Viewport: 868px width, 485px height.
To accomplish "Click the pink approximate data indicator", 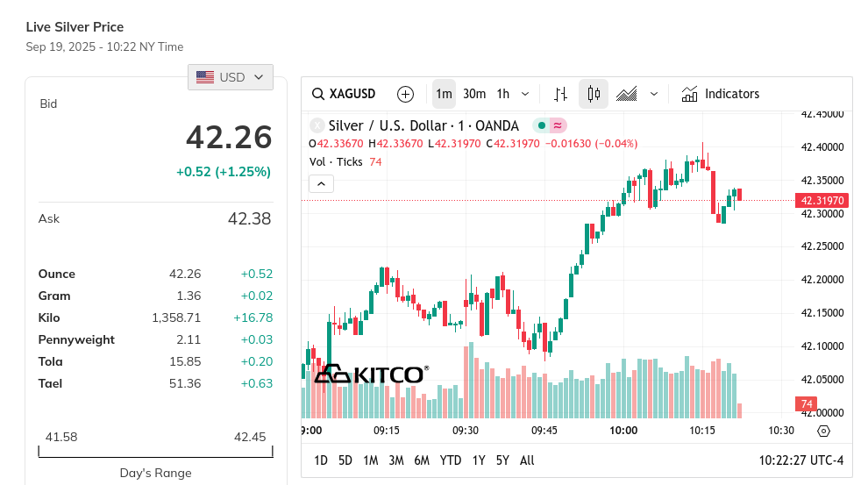I will point(558,125).
